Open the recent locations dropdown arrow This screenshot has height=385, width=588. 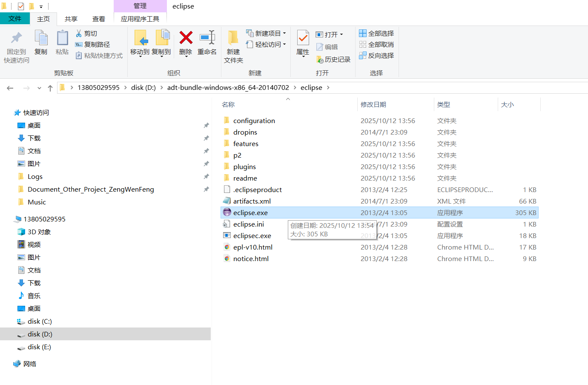click(39, 88)
